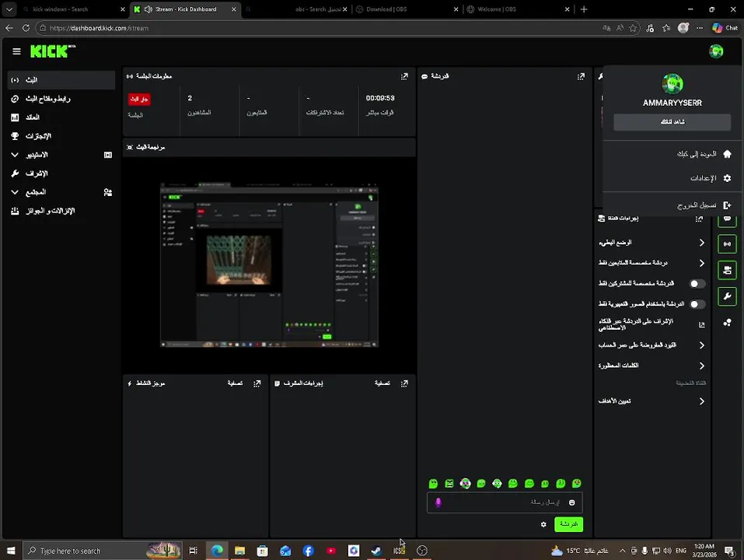Screen dimensions: 744x560
Task: Switch to kick windows - Search tab
Action: [x=74, y=9]
